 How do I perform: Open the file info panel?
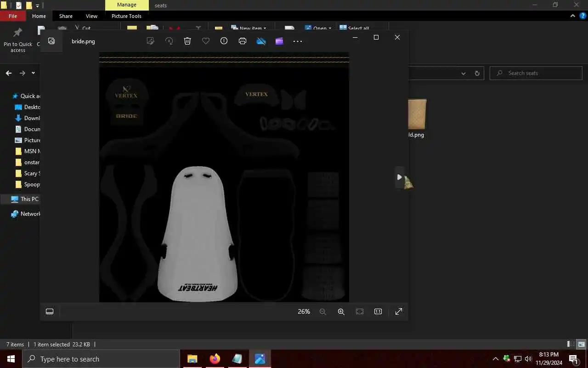(224, 41)
